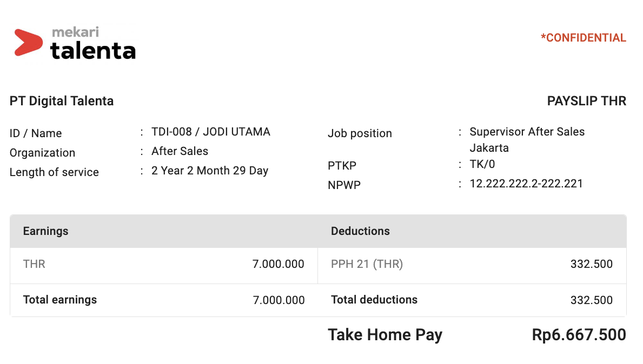Select the TK/0 PTKP value
Image resolution: width=643 pixels, height=364 pixels.
pos(482,164)
